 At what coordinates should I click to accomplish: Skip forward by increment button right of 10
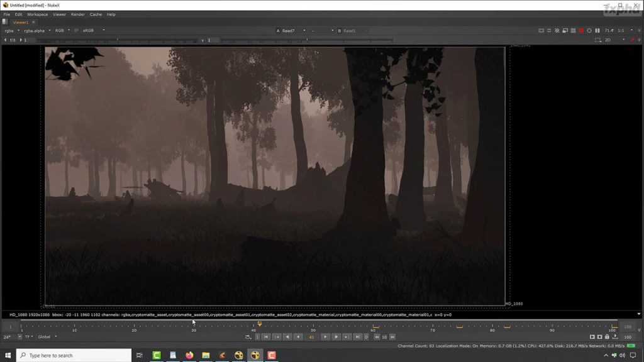(x=392, y=337)
